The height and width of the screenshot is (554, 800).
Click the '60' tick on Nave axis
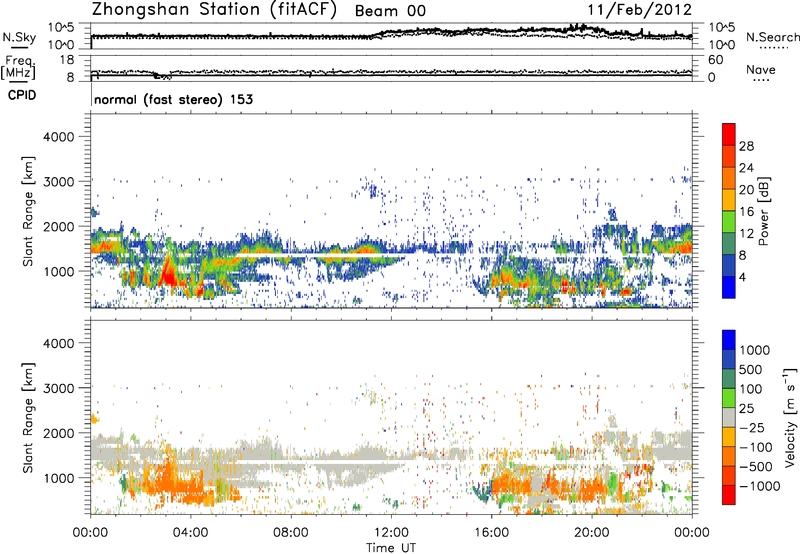[715, 60]
